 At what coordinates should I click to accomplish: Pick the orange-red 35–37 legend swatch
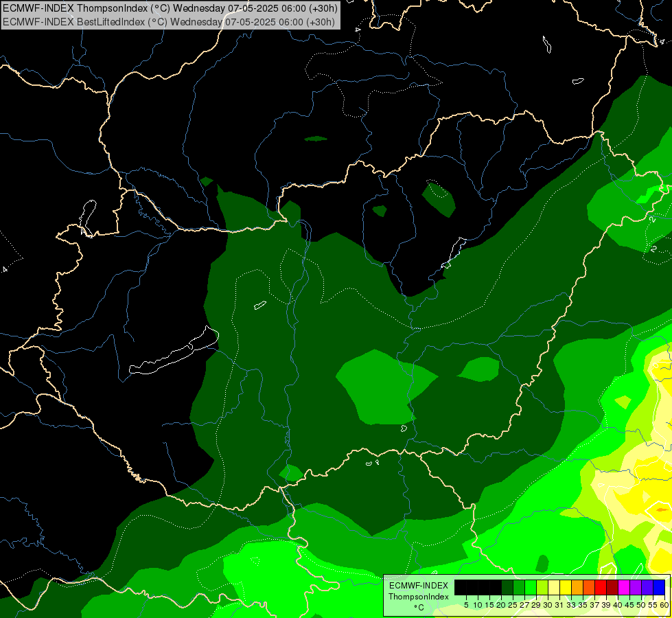[589, 587]
